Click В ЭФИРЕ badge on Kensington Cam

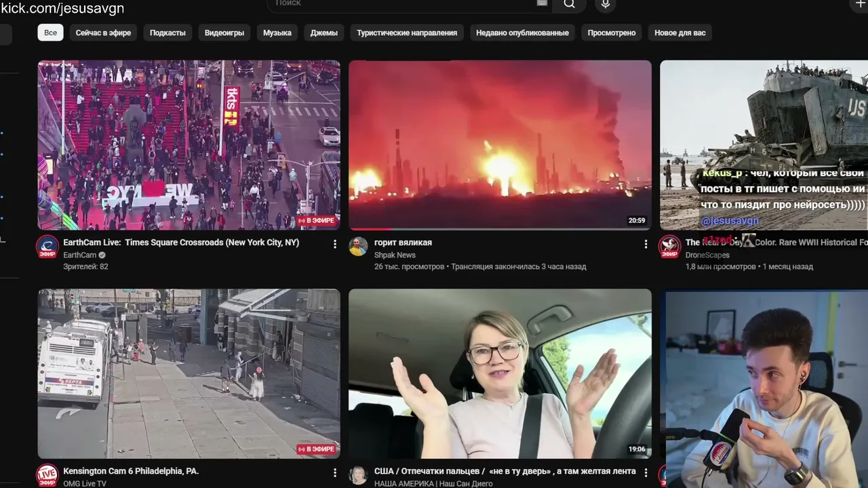316,449
